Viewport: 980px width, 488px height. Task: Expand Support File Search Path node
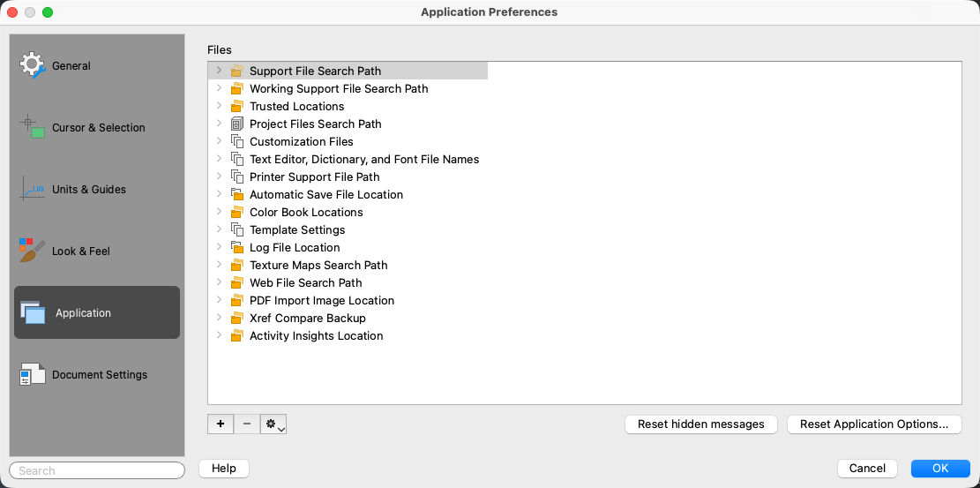(x=219, y=71)
